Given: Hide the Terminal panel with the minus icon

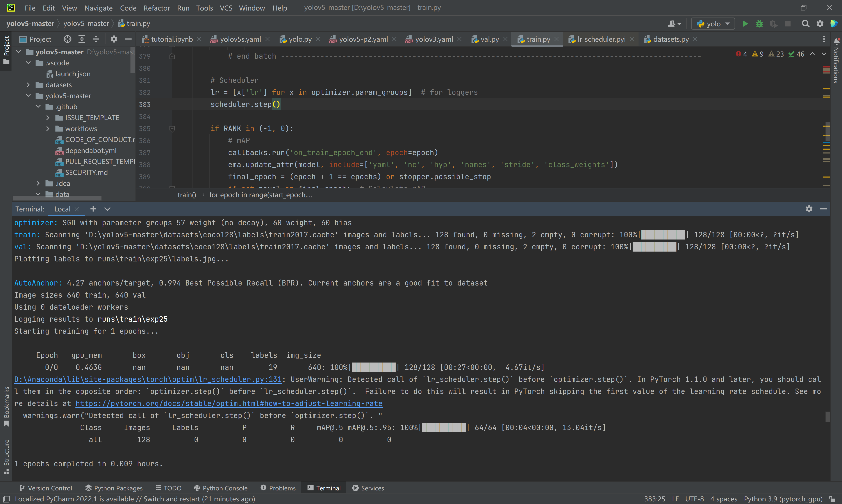Looking at the screenshot, I should coord(823,209).
